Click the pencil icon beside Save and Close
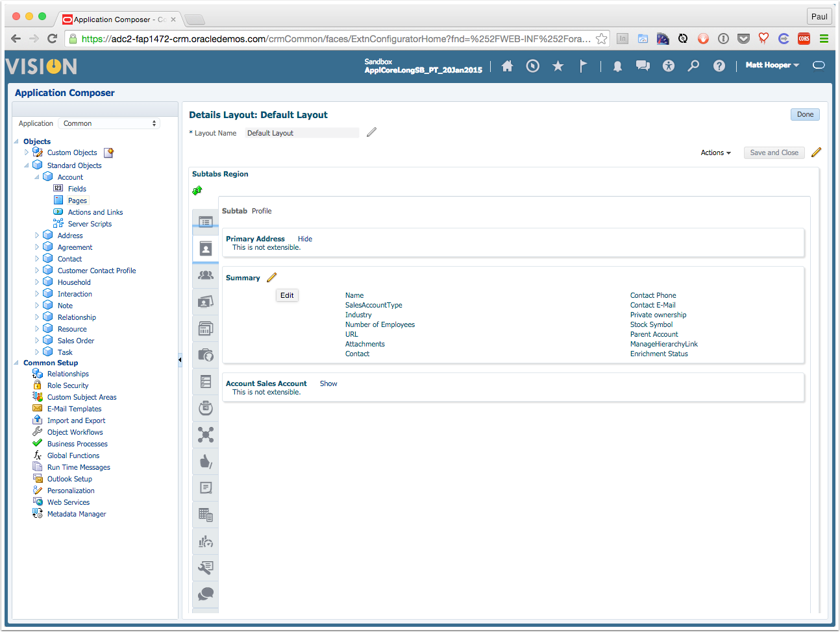This screenshot has width=840, height=632. click(x=816, y=152)
